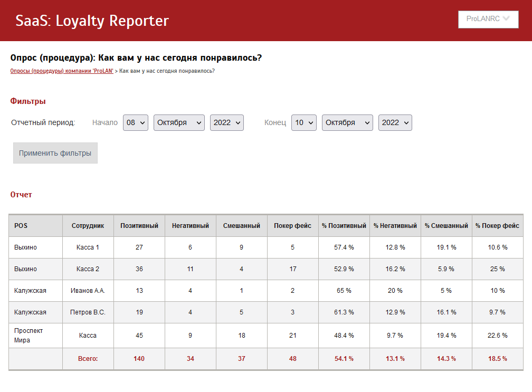
Task: Expand the start day dropdown showing 08
Action: [x=136, y=122]
